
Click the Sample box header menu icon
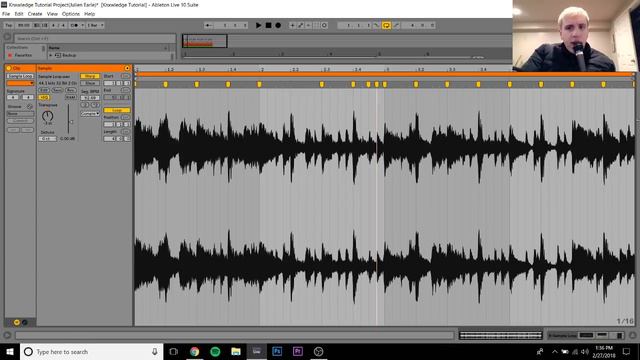point(127,68)
